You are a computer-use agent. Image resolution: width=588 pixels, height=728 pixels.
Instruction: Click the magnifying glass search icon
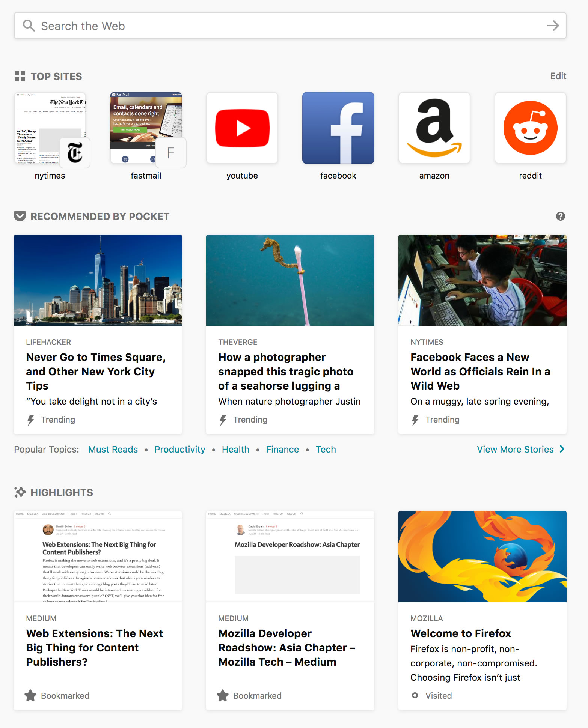(x=29, y=26)
